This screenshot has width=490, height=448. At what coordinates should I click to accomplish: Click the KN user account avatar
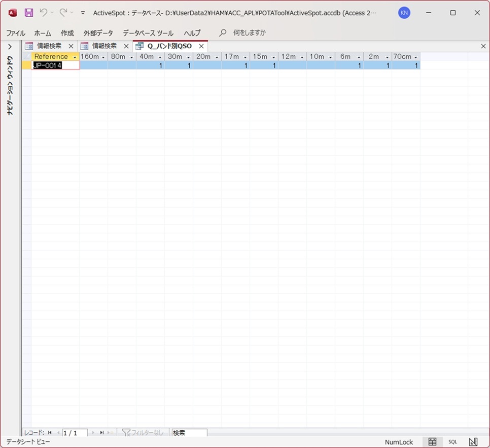point(404,13)
